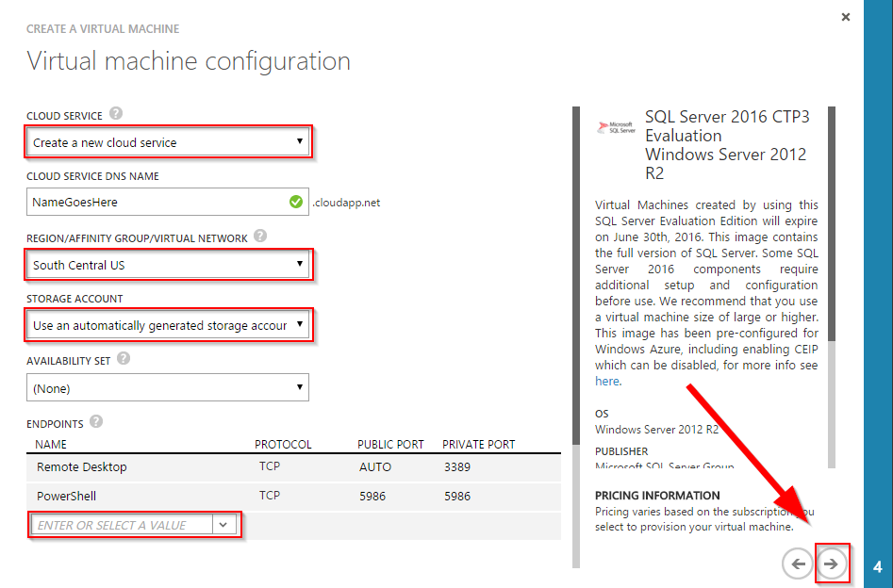Click PowerShell's 5986 public port
Screen dimensions: 893x588
pos(372,497)
